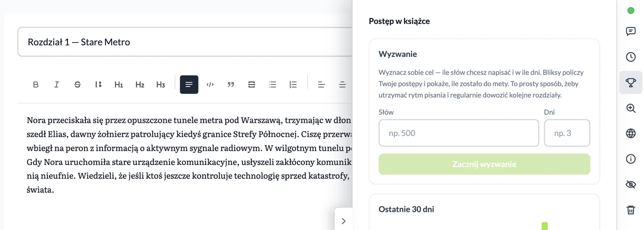Viewport: 644px width, 230px height.
Task: Click the drop cap icon next to strikethrough
Action: (x=98, y=84)
